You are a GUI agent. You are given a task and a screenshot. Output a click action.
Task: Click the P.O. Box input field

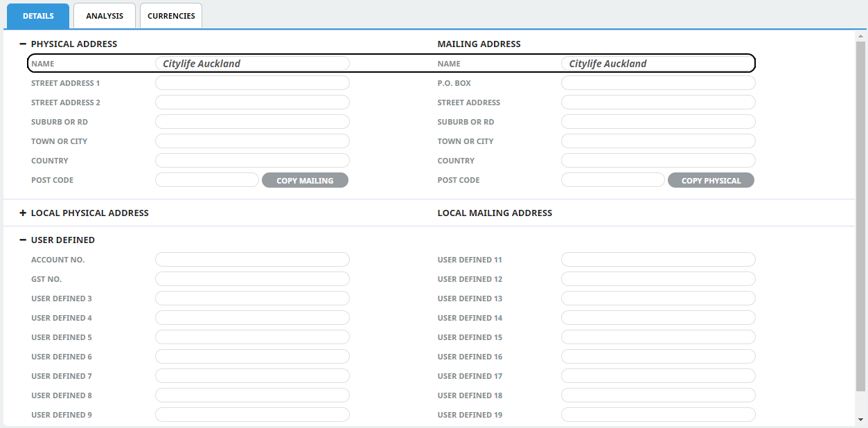click(x=658, y=83)
